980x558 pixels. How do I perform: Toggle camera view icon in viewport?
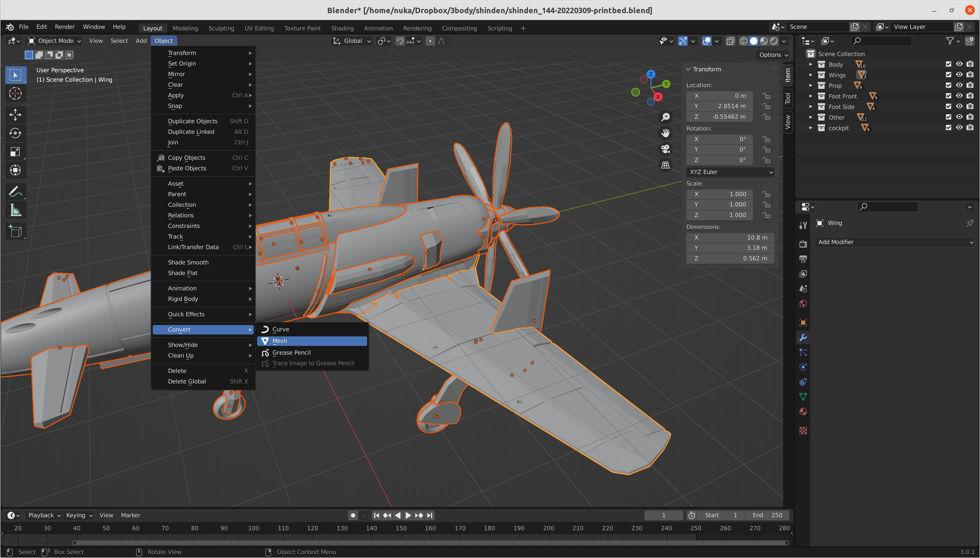point(665,149)
